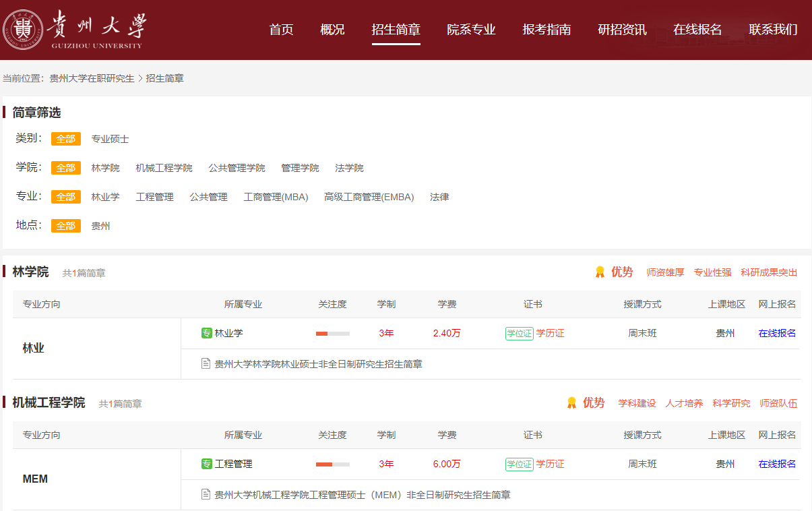
Task: Filter college by 管理学院
Action: [300, 168]
